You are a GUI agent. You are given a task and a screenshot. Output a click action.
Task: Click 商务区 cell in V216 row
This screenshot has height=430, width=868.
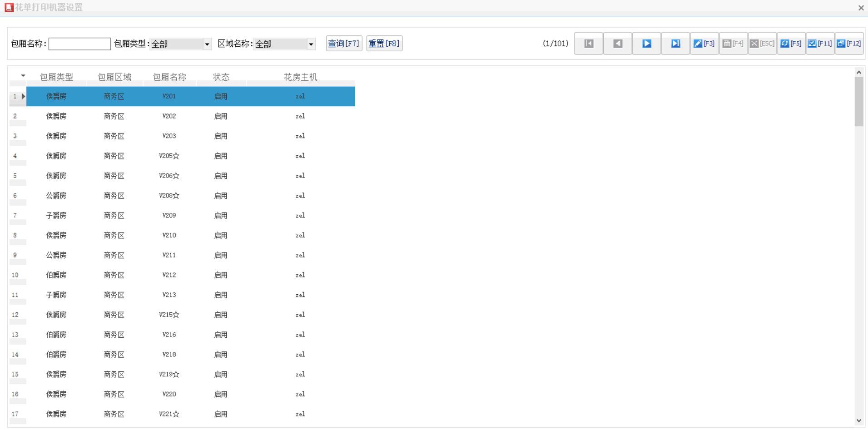pos(114,335)
